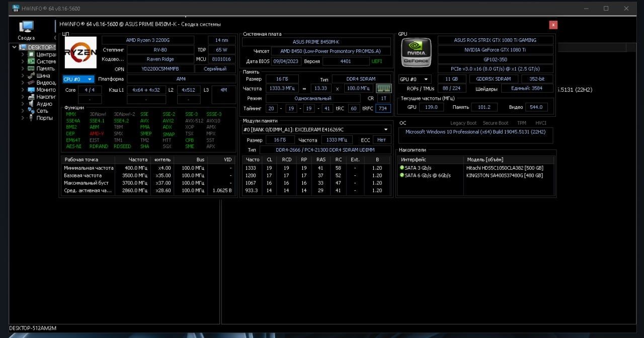Click the green status dot for SATA 3 Gb/s
Image resolution: width=644 pixels, height=338 pixels.
402,168
